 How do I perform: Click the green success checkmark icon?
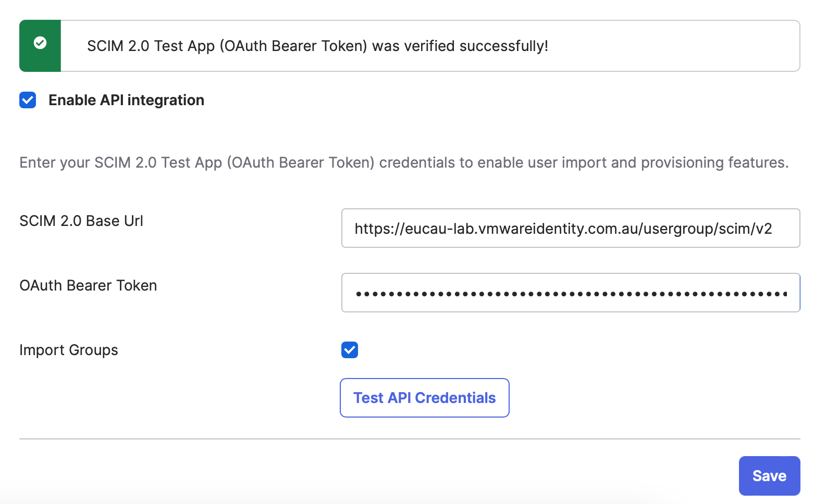coord(40,43)
